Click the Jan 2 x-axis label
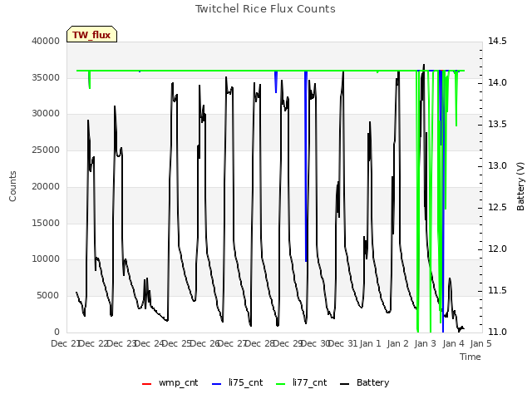Screen dimensions: 532x399 [398, 343]
